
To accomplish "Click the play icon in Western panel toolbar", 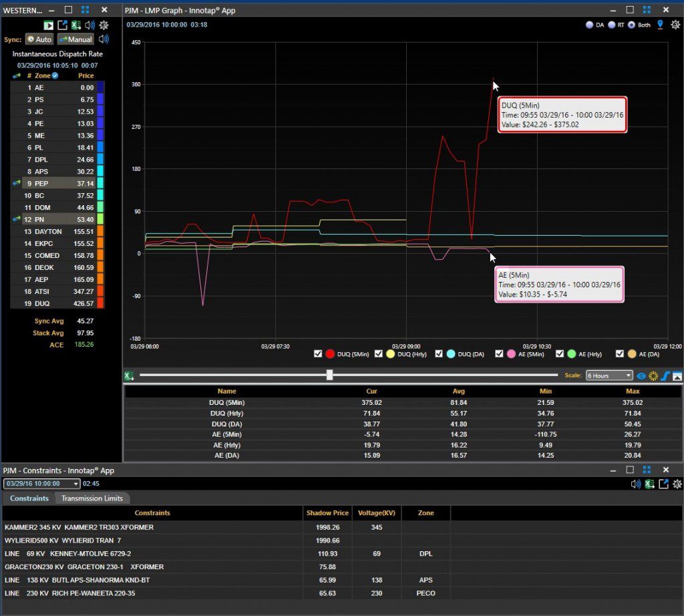I will point(48,25).
